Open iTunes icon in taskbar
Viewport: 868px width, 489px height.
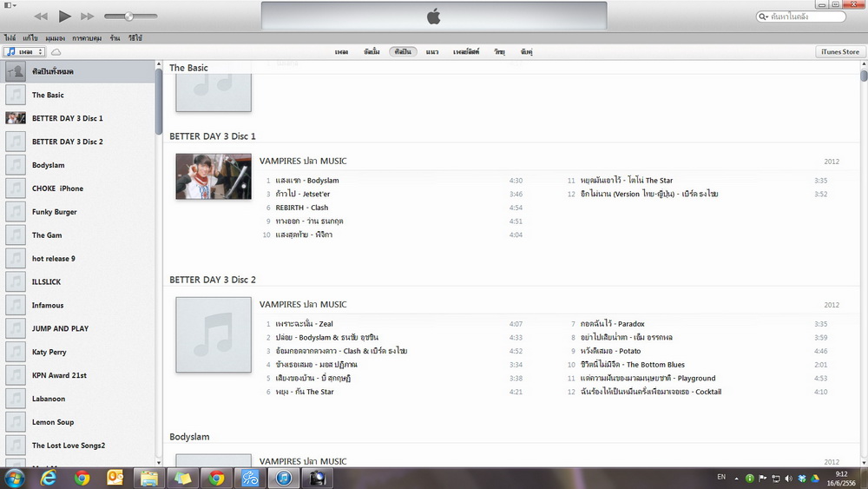coord(284,478)
